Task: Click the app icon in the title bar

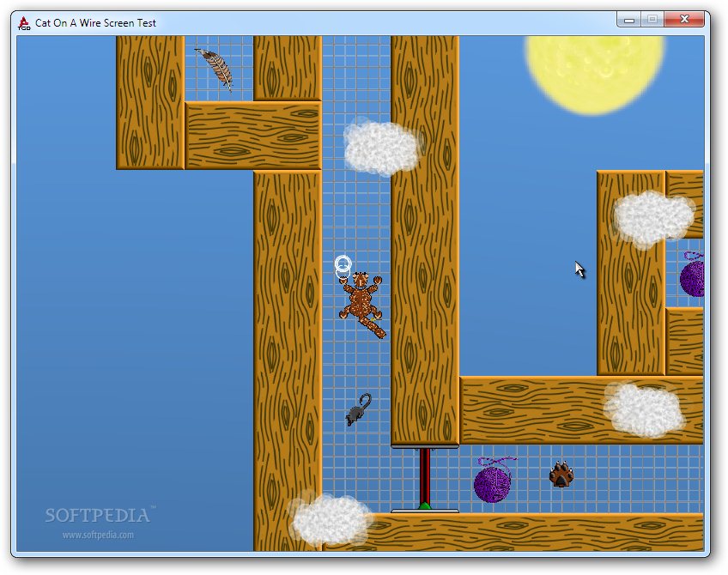Action: pos(24,22)
